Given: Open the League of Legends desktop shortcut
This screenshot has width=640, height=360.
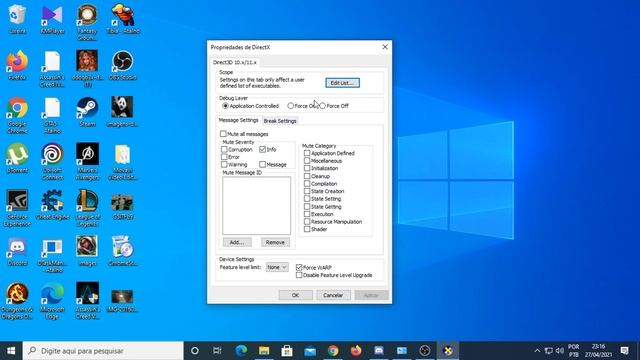Looking at the screenshot, I should [x=87, y=208].
